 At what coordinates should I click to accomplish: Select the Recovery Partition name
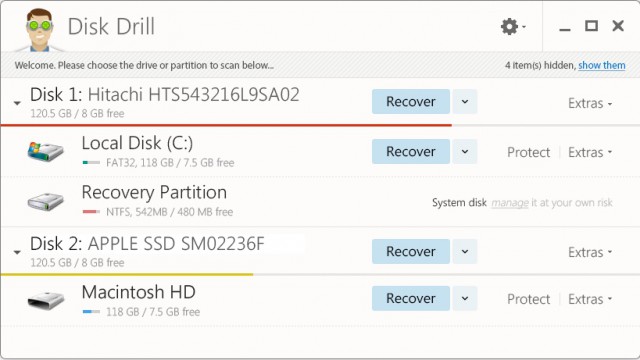point(154,192)
